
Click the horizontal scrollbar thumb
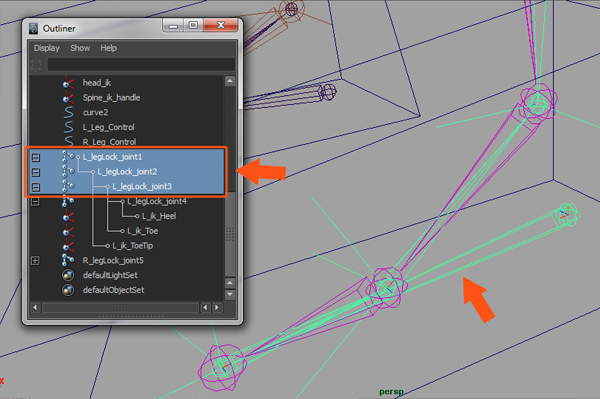(x=121, y=308)
